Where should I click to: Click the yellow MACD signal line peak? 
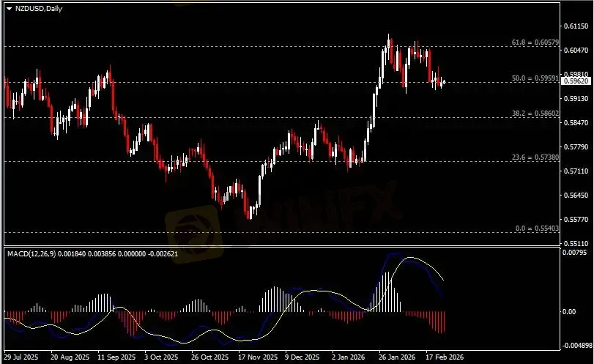pyautogui.click(x=410, y=258)
